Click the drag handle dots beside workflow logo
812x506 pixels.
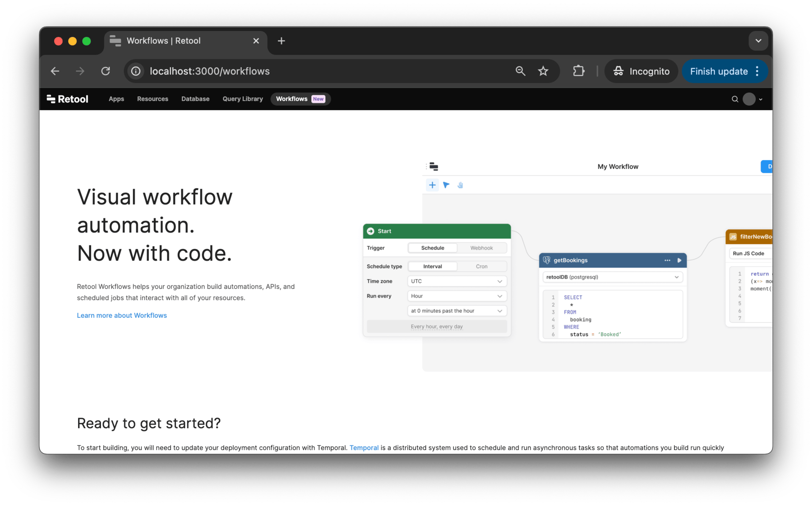point(426,167)
